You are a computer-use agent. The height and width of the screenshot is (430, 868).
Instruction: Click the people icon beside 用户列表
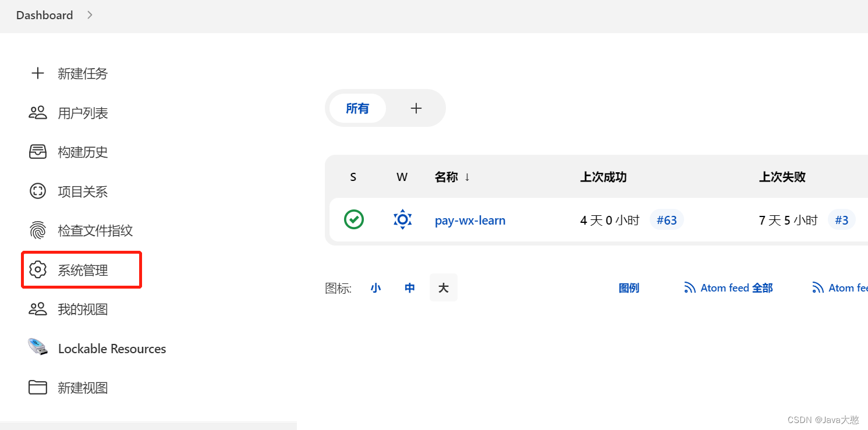(x=38, y=113)
